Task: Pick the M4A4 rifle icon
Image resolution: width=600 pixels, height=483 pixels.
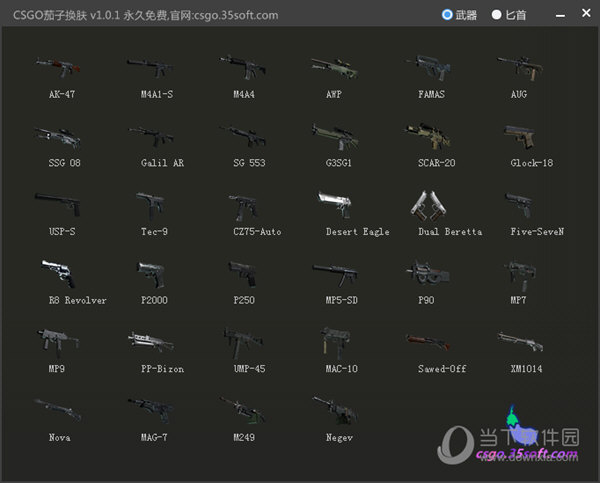Action: (x=243, y=67)
